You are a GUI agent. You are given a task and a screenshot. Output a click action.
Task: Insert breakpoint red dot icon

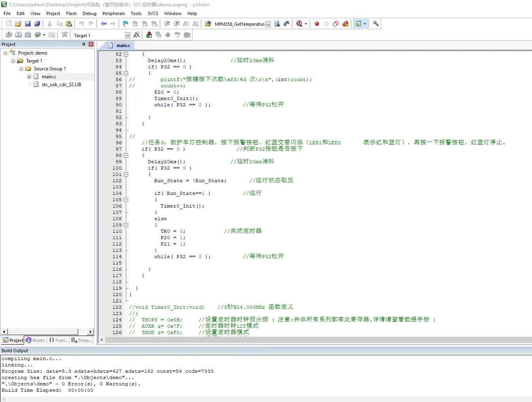[317, 24]
